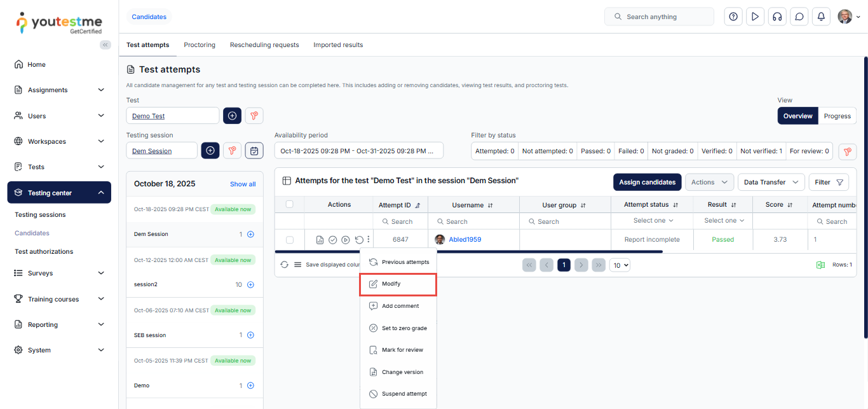
Task: Expand the Data Transfer dropdown
Action: click(771, 182)
